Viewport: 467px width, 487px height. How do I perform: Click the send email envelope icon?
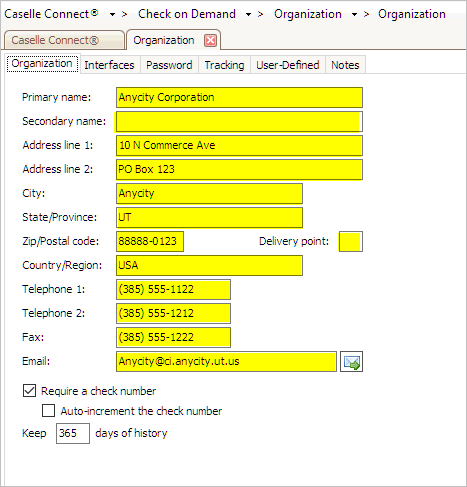pyautogui.click(x=351, y=361)
